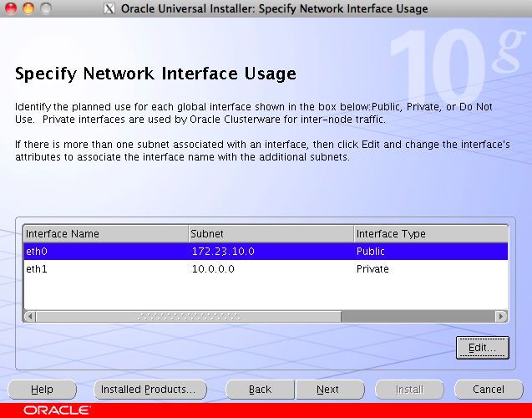Viewport: 532px width, 418px height.
Task: Click the red close window button
Action: [10, 9]
